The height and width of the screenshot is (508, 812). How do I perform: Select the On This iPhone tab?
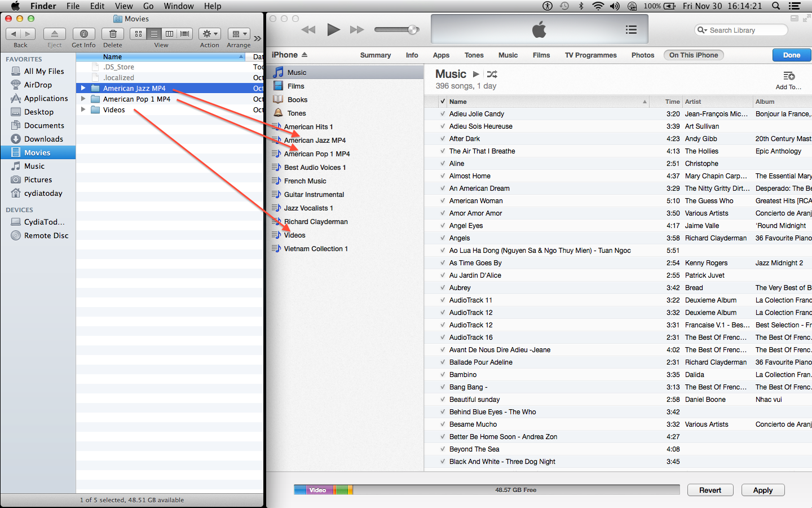point(694,55)
